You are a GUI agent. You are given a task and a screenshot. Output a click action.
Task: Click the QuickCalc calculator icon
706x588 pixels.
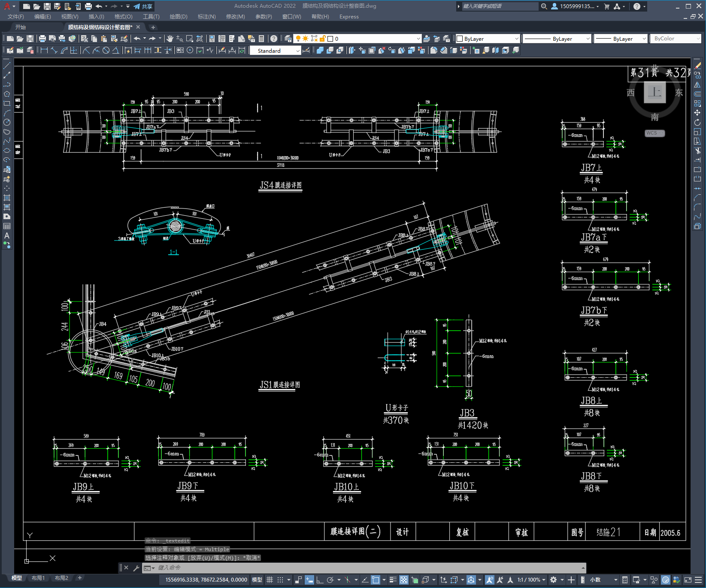click(x=261, y=39)
